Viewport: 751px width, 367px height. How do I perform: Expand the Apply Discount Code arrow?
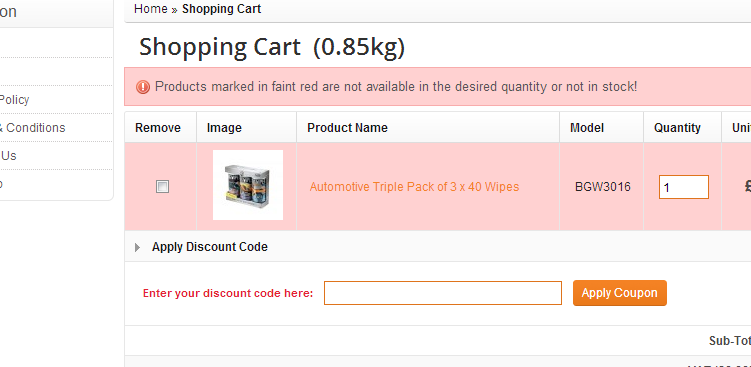click(137, 247)
